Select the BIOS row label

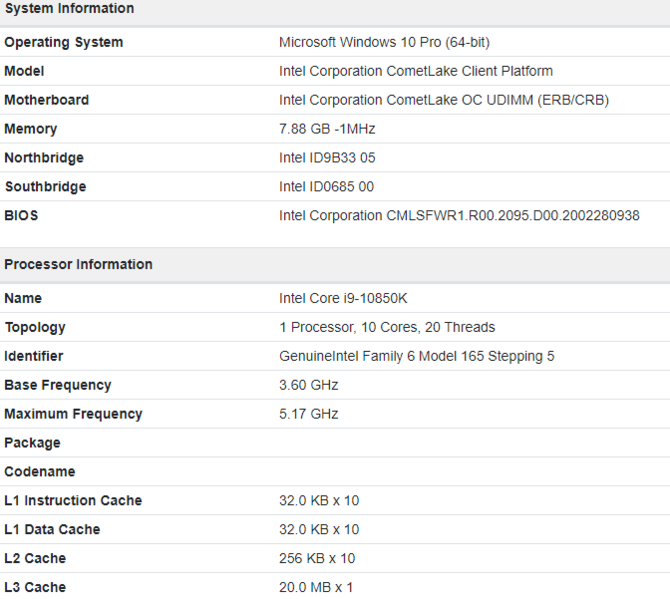(x=21, y=215)
